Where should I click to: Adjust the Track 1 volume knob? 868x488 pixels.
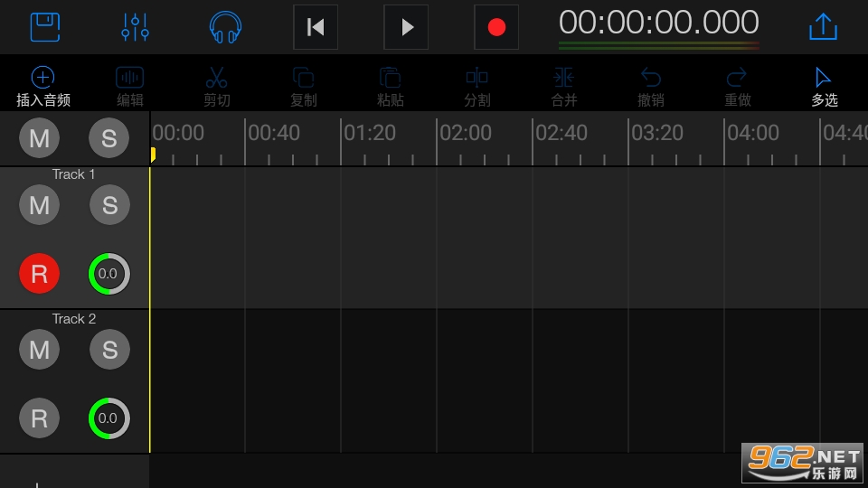pyautogui.click(x=108, y=274)
